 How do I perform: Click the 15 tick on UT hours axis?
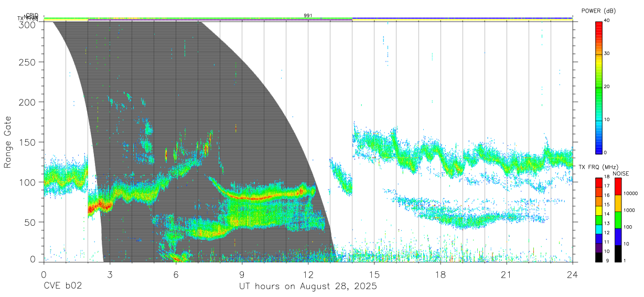pos(374,274)
